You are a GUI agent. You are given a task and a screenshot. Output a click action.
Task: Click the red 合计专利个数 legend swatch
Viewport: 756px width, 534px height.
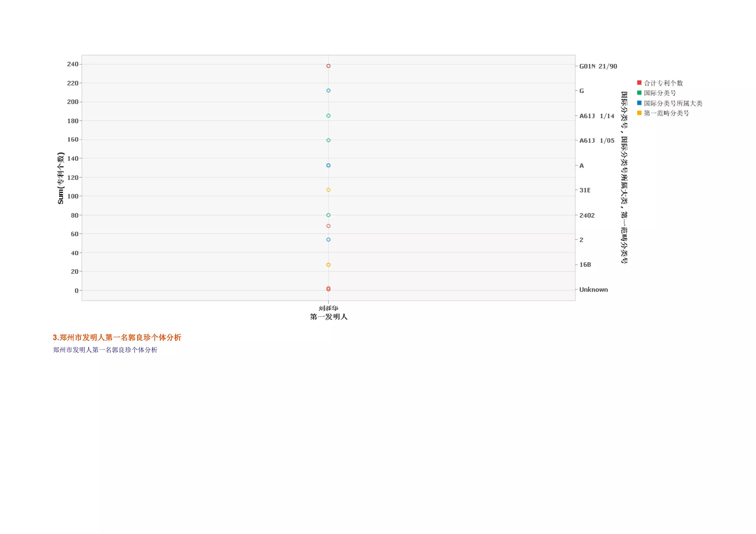coord(639,83)
